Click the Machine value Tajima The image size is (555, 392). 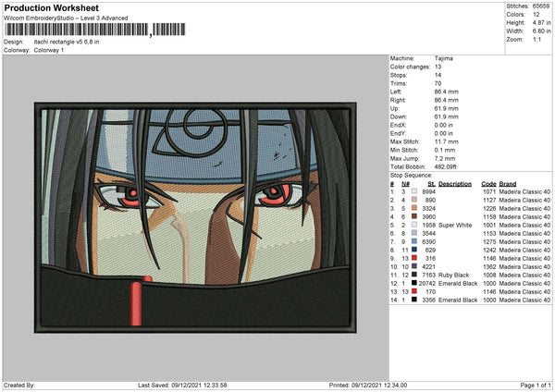click(443, 58)
